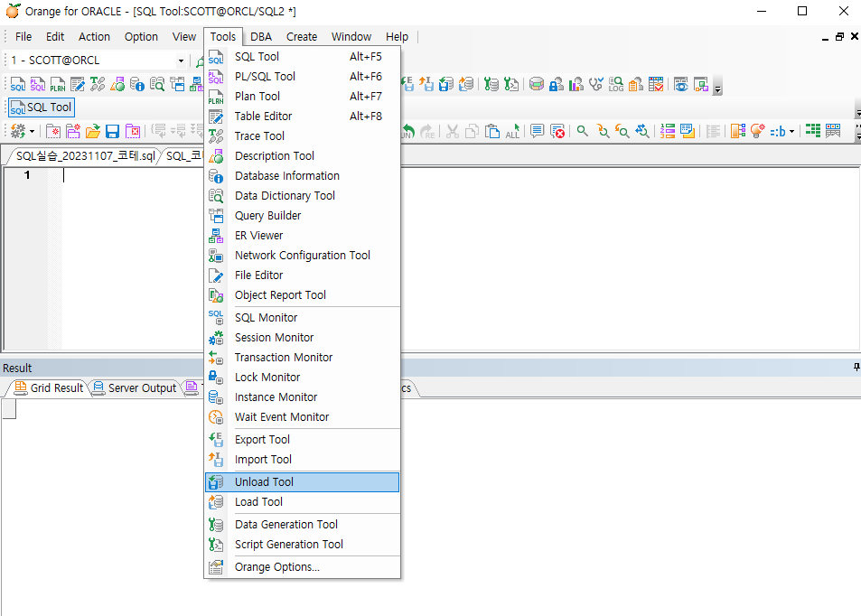Click the LOG magnifier toolbar icon
This screenshot has width=861, height=616.
616,84
